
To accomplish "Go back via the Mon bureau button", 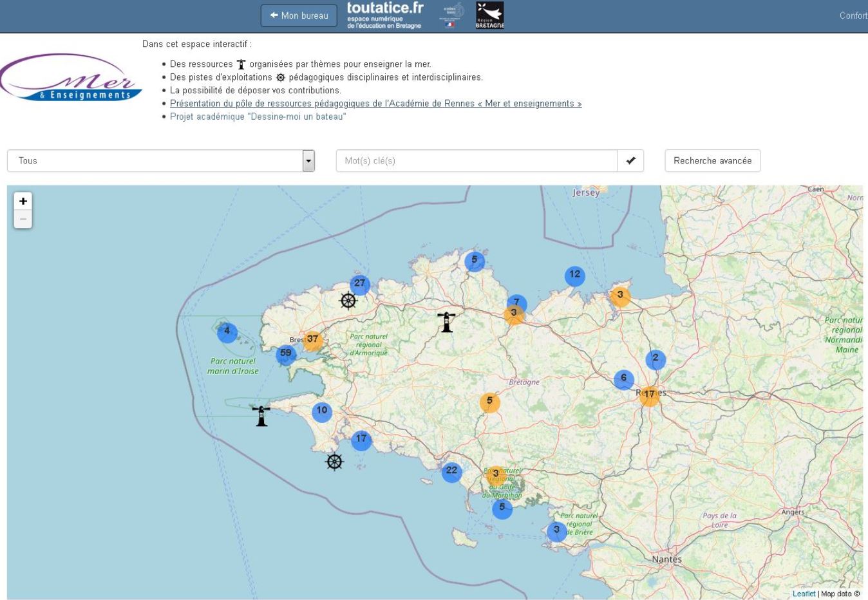I will click(x=299, y=15).
